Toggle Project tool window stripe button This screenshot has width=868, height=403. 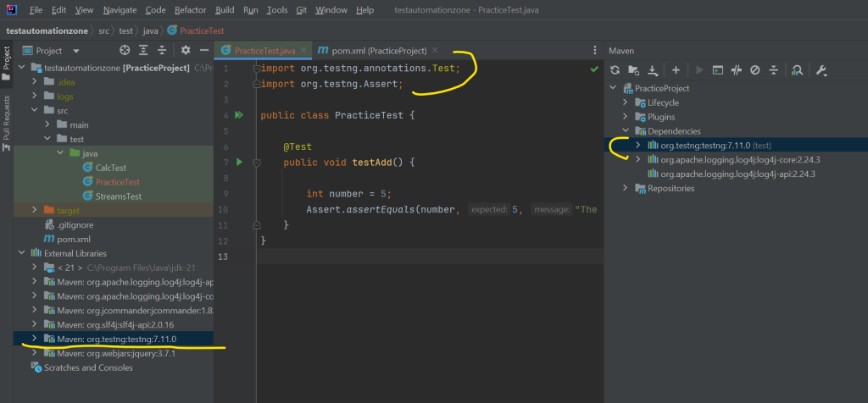tap(6, 63)
